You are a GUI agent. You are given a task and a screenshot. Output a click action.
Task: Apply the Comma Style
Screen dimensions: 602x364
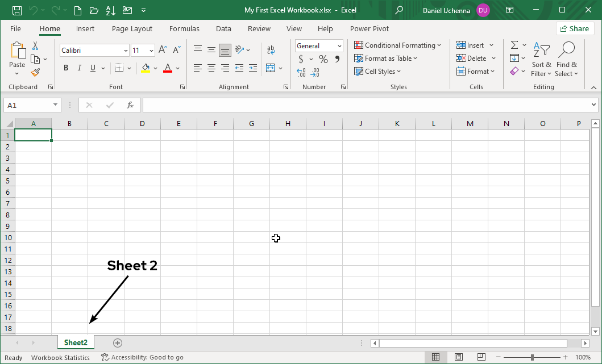[337, 58]
